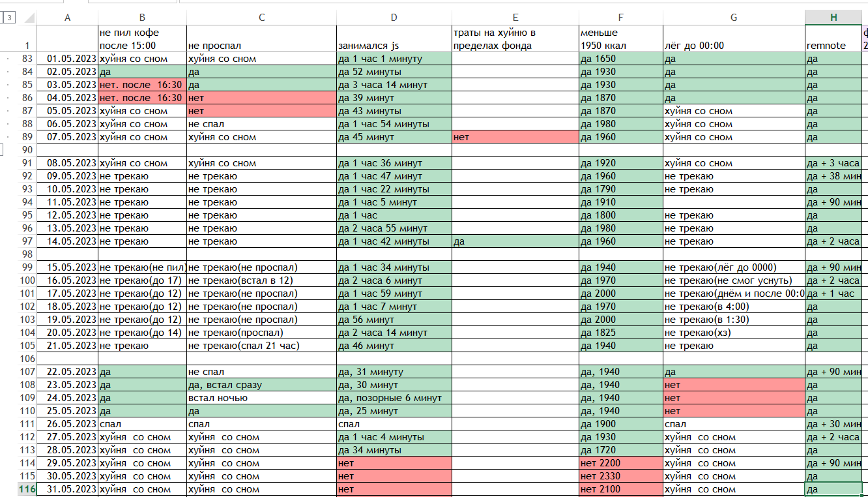The width and height of the screenshot is (868, 497).
Task: Click cell 'да 39 минут'
Action: 394,98
